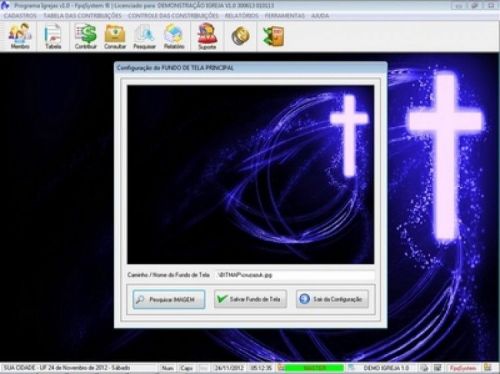
Task: Click the 24/11/2012 date in status bar
Action: click(x=229, y=368)
